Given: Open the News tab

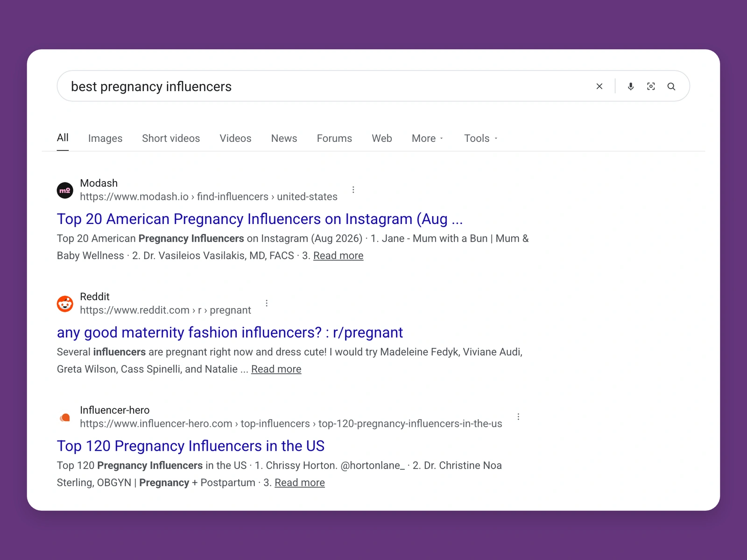Looking at the screenshot, I should 284,138.
